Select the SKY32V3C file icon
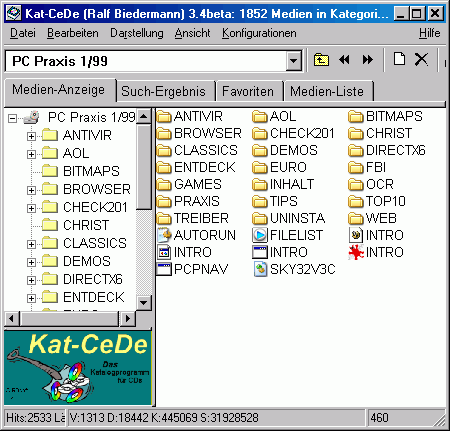Screen dimensions: 450x431 [x=260, y=269]
